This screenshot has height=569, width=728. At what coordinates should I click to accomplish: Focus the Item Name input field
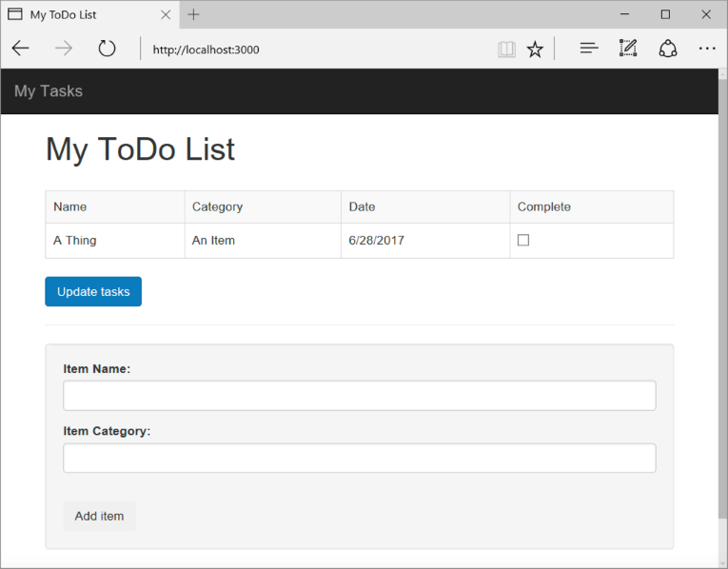(x=360, y=396)
